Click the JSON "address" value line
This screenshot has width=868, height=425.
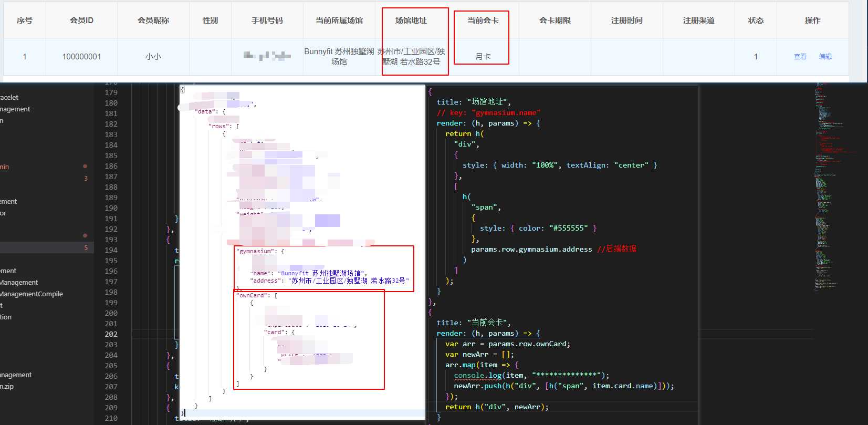[x=329, y=281]
